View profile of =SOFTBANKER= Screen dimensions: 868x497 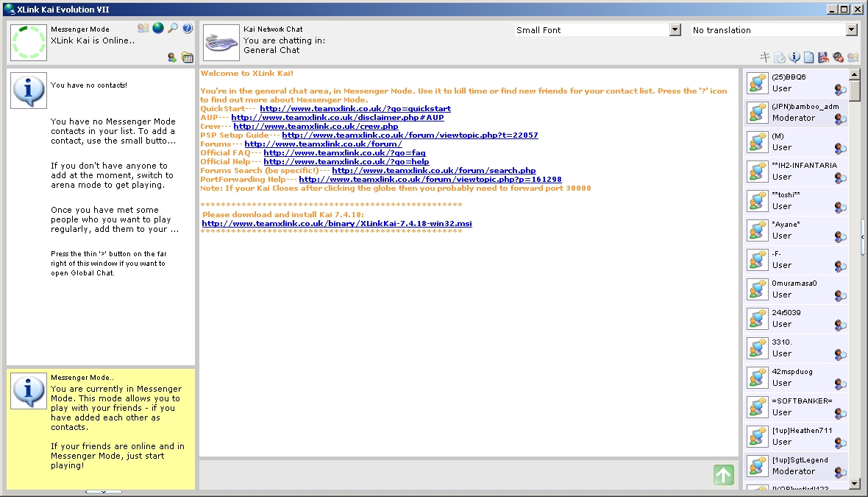(840, 413)
